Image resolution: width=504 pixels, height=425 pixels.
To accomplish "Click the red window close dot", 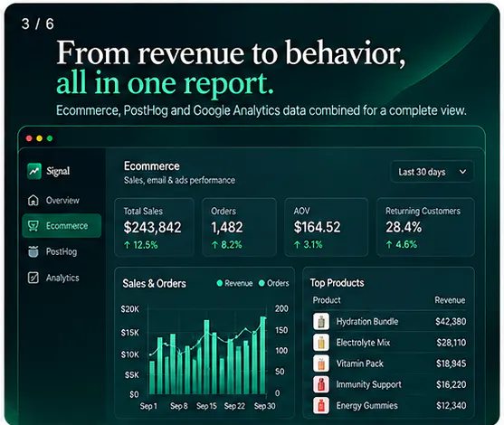I will tap(29, 138).
